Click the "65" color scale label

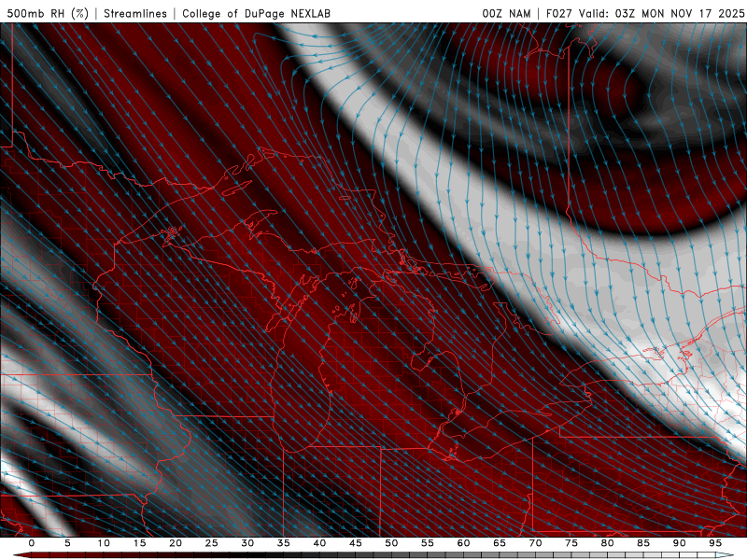[x=500, y=543]
